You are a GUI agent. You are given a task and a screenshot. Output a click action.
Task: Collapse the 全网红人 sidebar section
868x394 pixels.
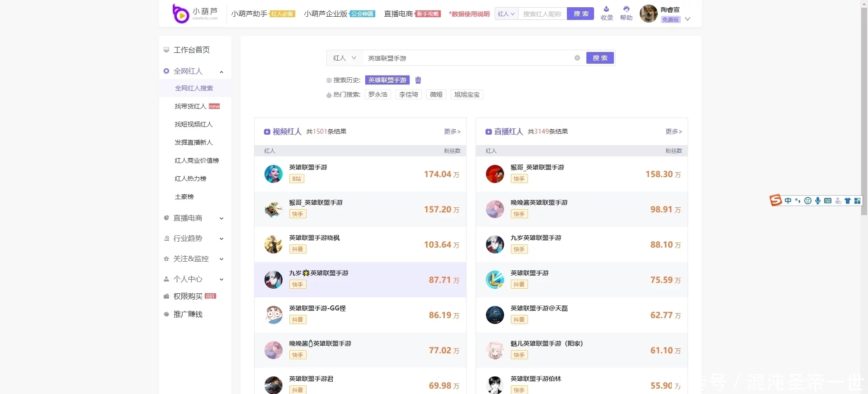222,71
